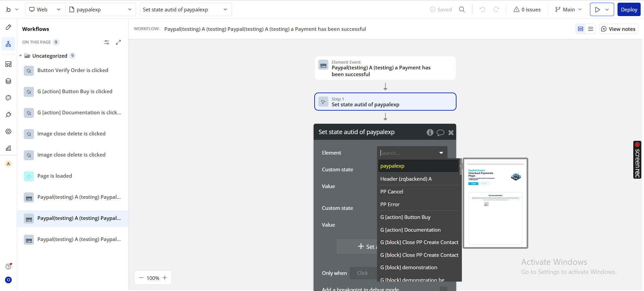Switch to card view layout toggle
Image resolution: width=644 pixels, height=291 pixels.
tap(581, 29)
